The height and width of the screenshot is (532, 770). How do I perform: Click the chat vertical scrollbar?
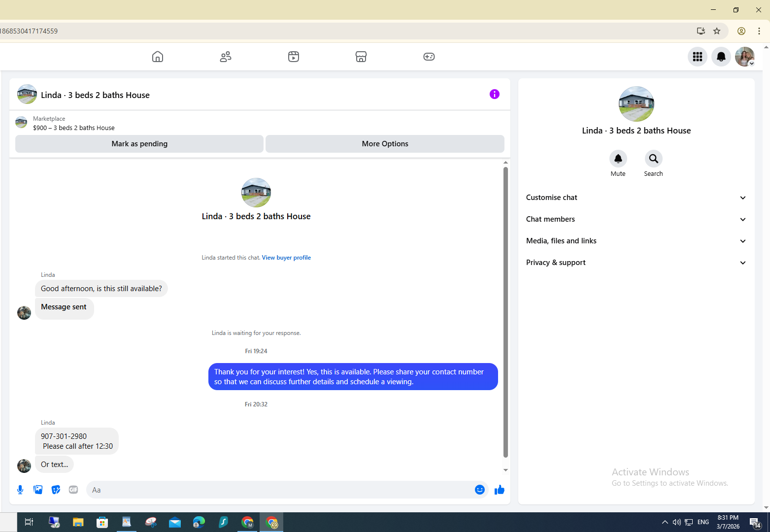click(505, 312)
